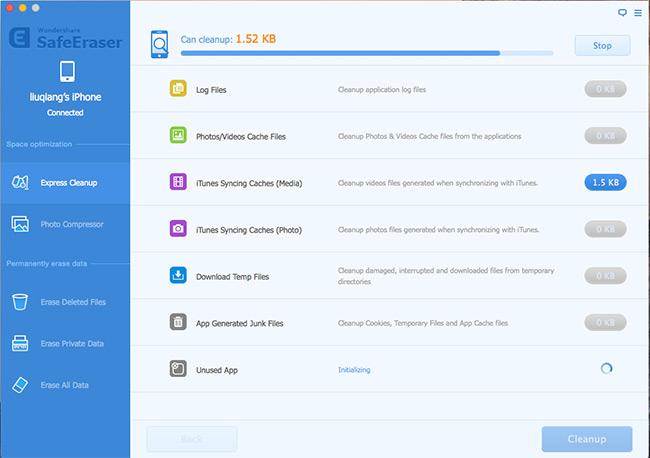Click the Log Files 0 KB badge
Screen dimensions: 650x458
(605, 89)
